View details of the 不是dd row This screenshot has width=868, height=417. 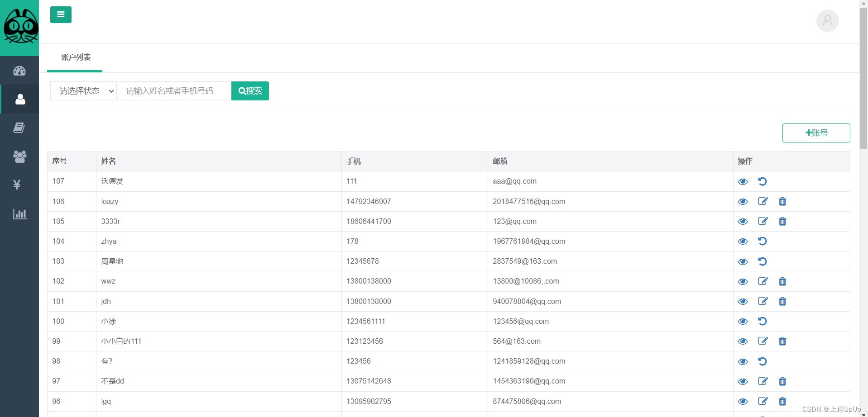coord(743,381)
